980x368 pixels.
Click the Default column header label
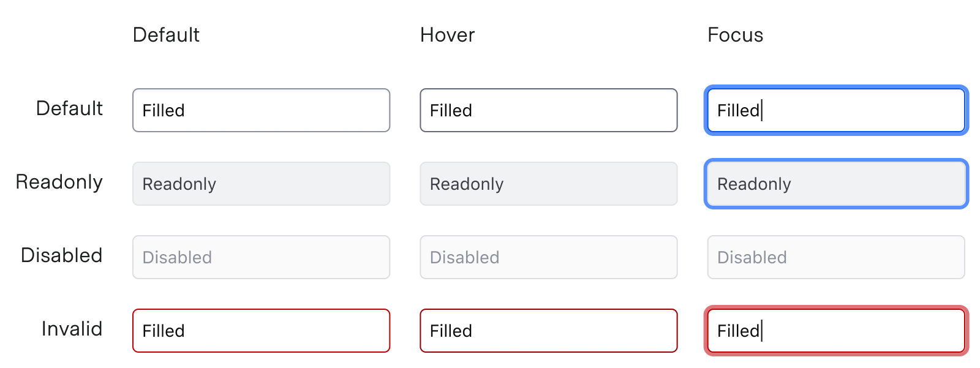click(x=165, y=35)
